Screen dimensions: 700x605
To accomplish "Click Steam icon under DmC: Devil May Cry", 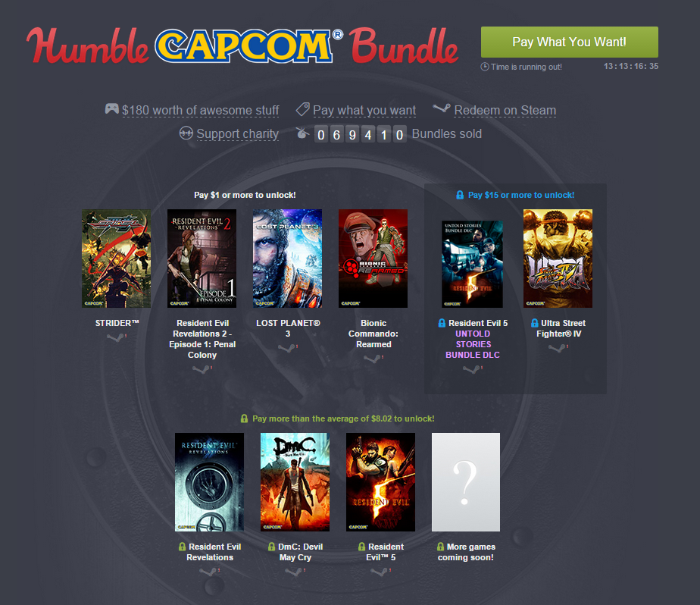I will point(295,572).
